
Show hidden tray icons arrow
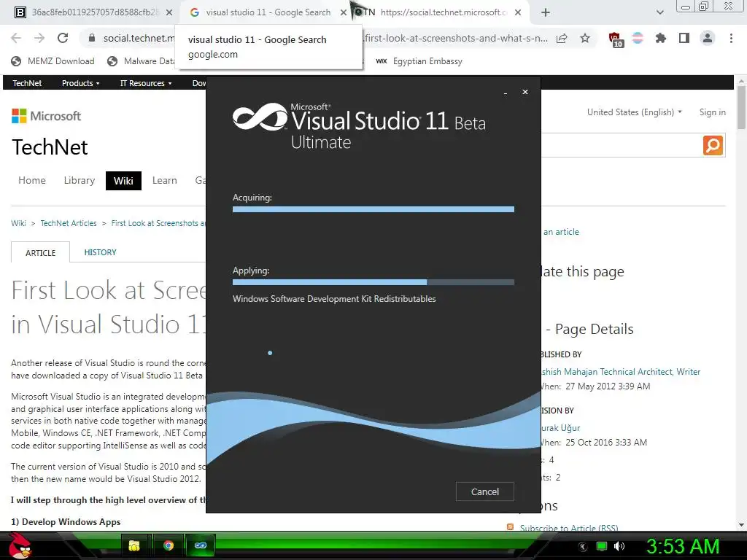[583, 547]
